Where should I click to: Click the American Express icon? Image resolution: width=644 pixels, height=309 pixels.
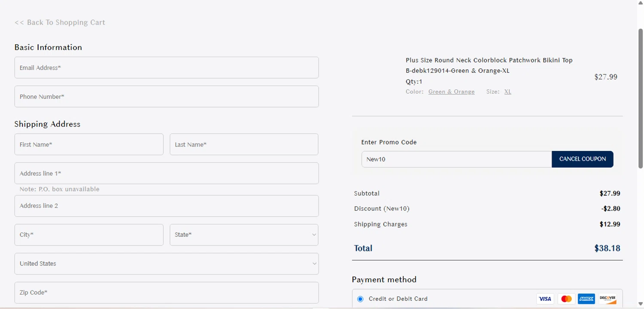586,299
